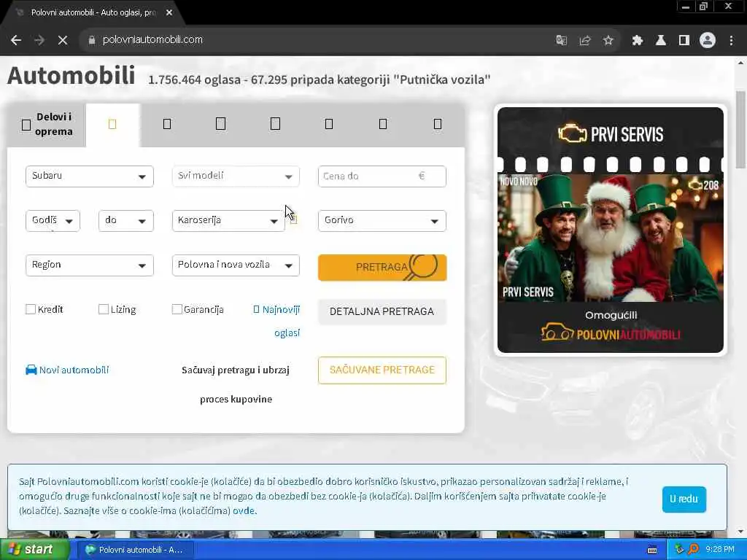This screenshot has width=747, height=560.
Task: Click 'Sačuvaj pretragu i ubrzaj' text
Action: 236,370
